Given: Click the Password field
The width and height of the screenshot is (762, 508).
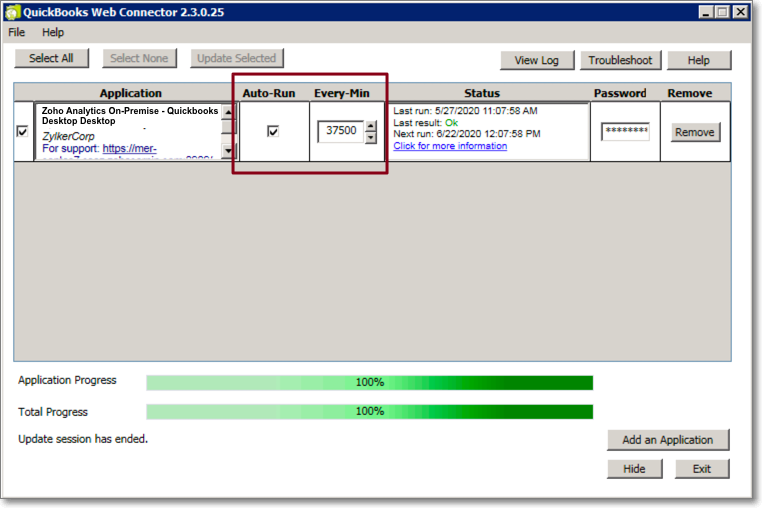Looking at the screenshot, I should [625, 131].
